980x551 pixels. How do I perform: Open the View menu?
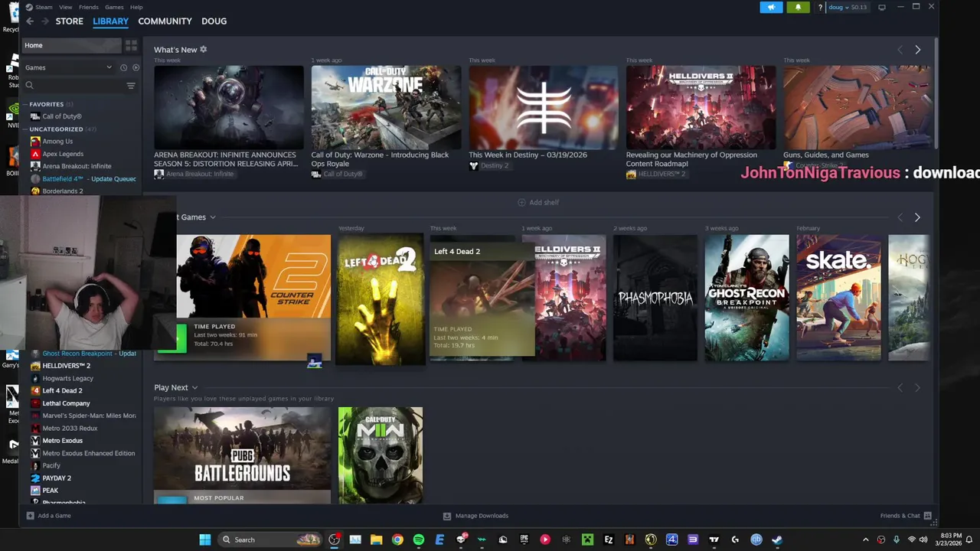(x=66, y=7)
